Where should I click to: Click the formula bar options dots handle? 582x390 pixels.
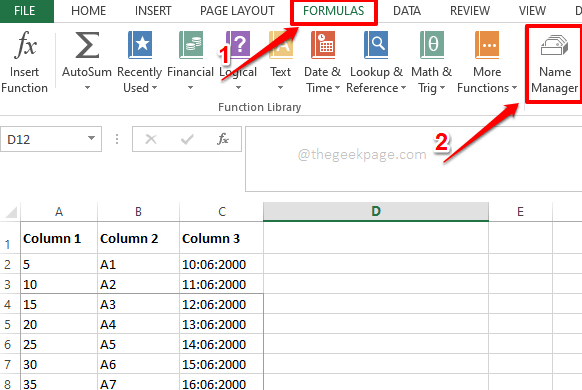(x=117, y=139)
